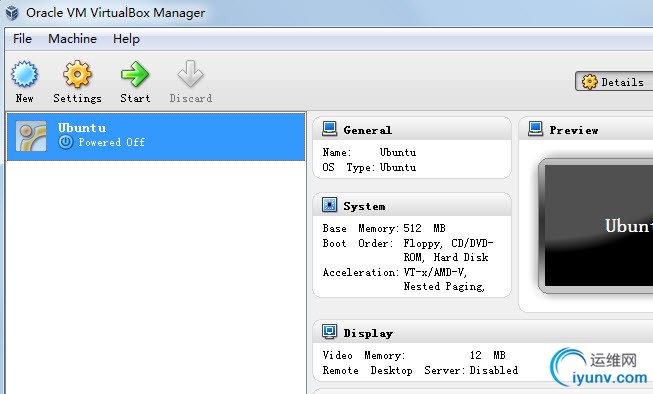Click the '12 MB' video memory value
This screenshot has height=394, width=653.
(488, 355)
